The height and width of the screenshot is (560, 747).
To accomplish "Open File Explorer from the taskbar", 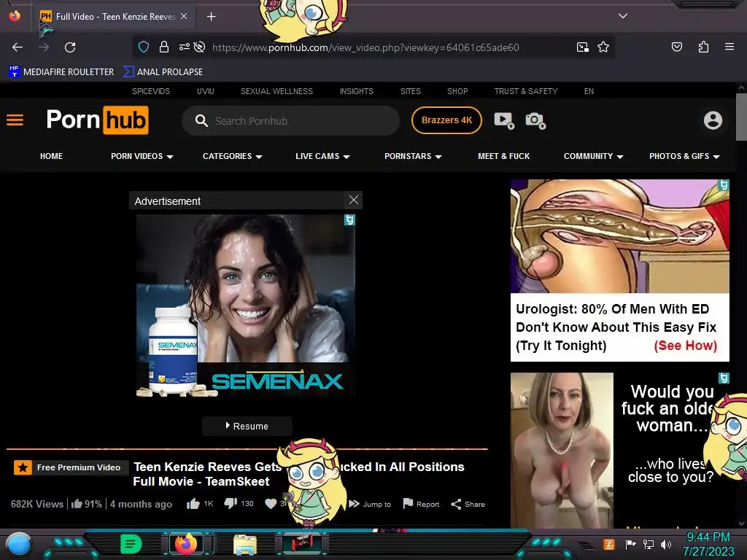I will click(x=245, y=544).
